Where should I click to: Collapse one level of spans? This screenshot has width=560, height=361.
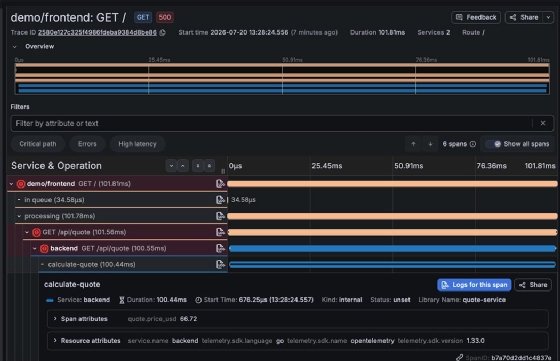[182, 166]
